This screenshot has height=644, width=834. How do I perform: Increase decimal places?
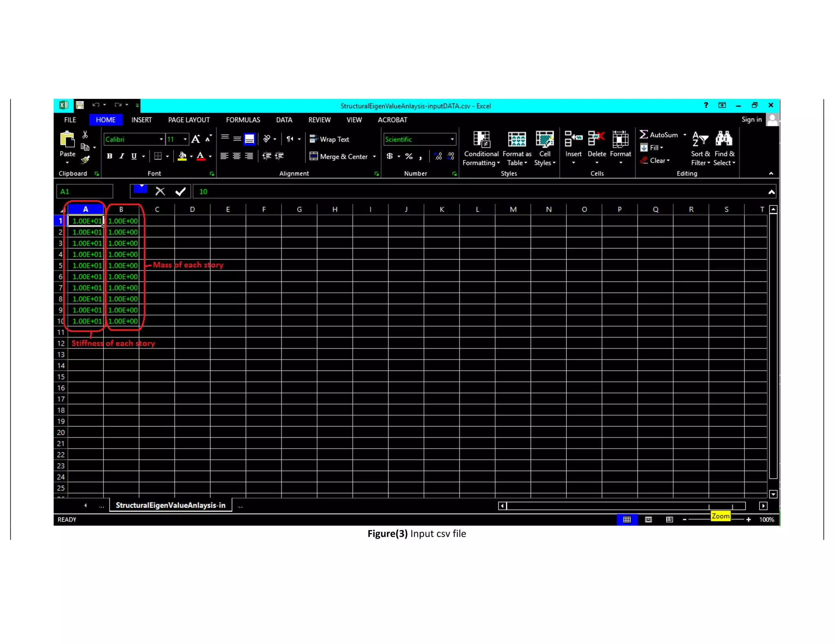(x=438, y=156)
